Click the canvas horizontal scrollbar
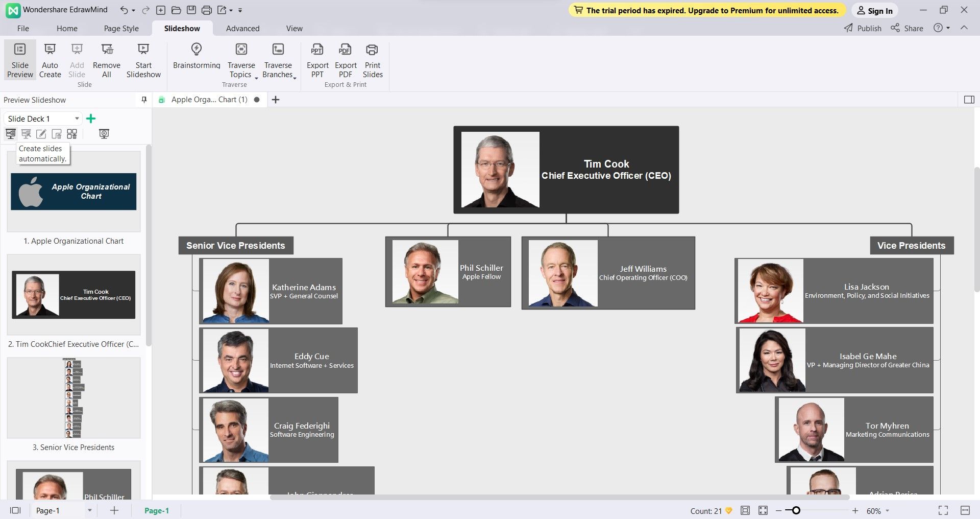The width and height of the screenshot is (980, 519). coord(559,497)
